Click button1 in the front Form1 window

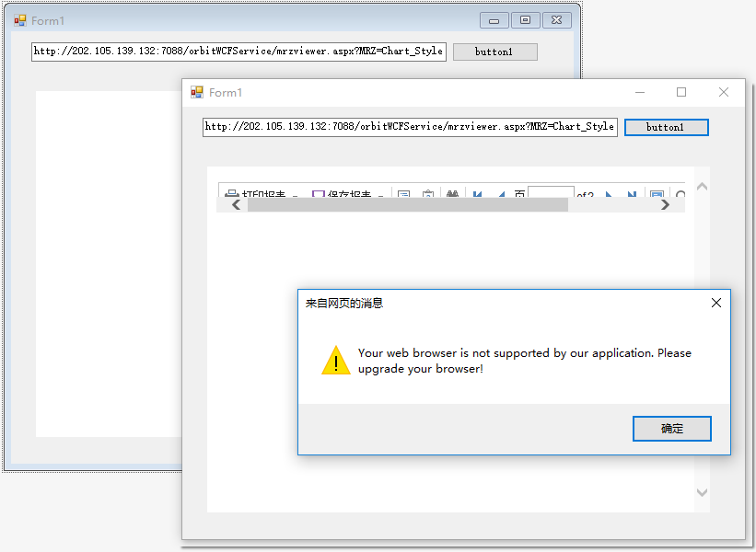pyautogui.click(x=667, y=127)
